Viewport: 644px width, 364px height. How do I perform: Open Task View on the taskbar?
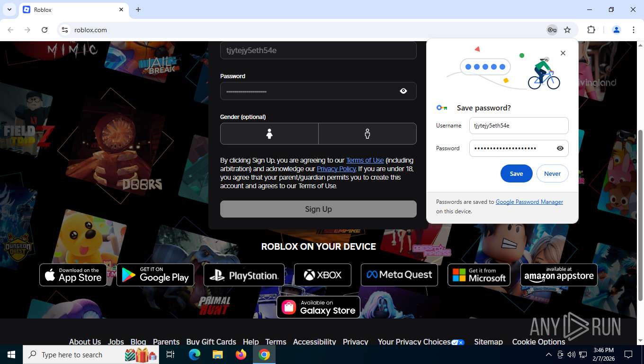point(170,355)
